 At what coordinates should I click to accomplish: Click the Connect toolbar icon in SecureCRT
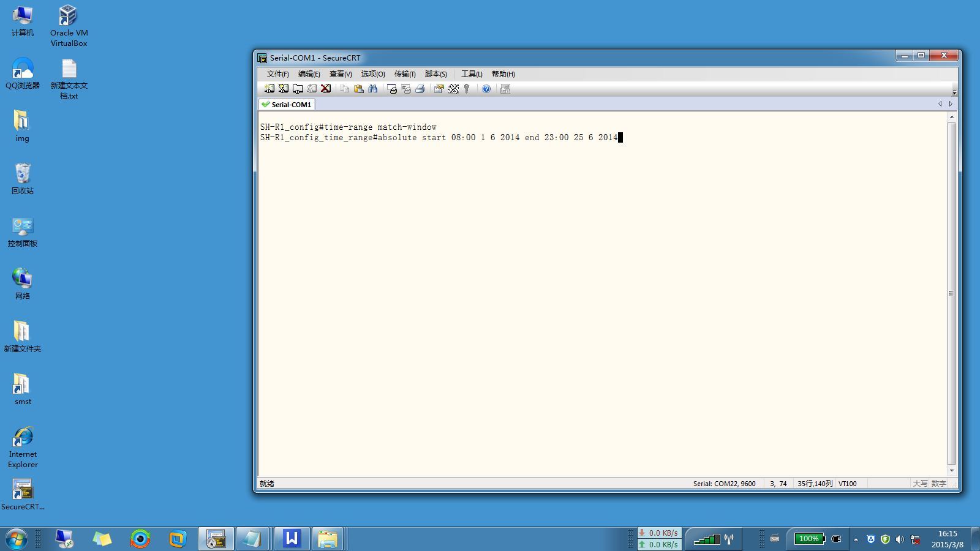click(x=269, y=89)
